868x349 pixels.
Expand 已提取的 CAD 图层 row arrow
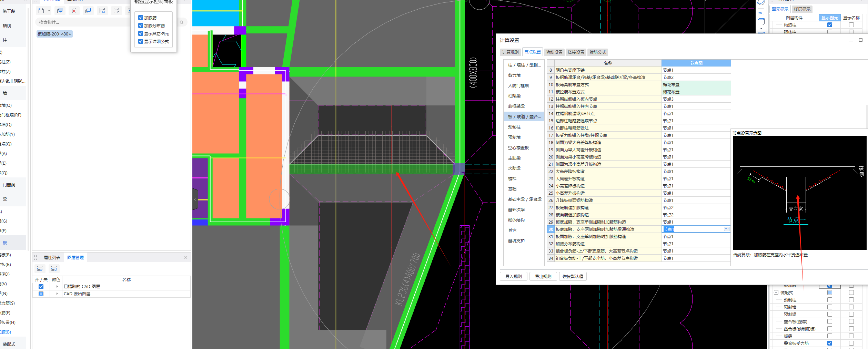(57, 287)
